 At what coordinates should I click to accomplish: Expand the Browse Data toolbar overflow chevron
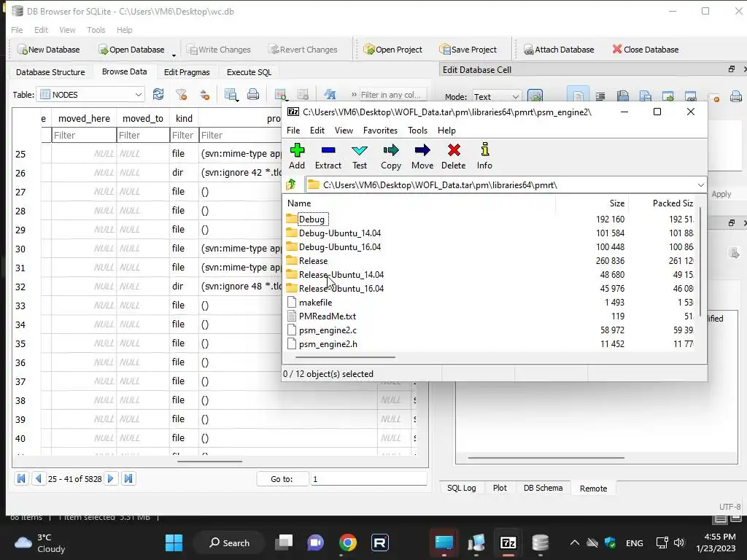354,94
